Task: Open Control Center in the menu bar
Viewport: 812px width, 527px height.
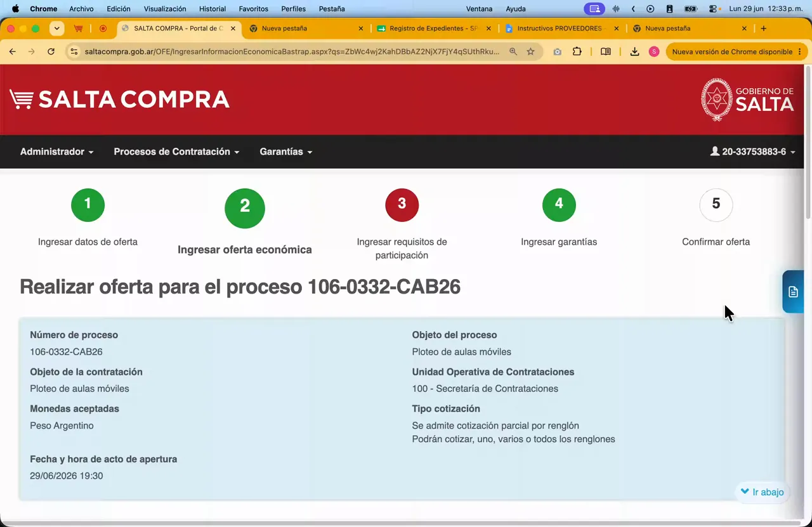Action: pyautogui.click(x=714, y=9)
